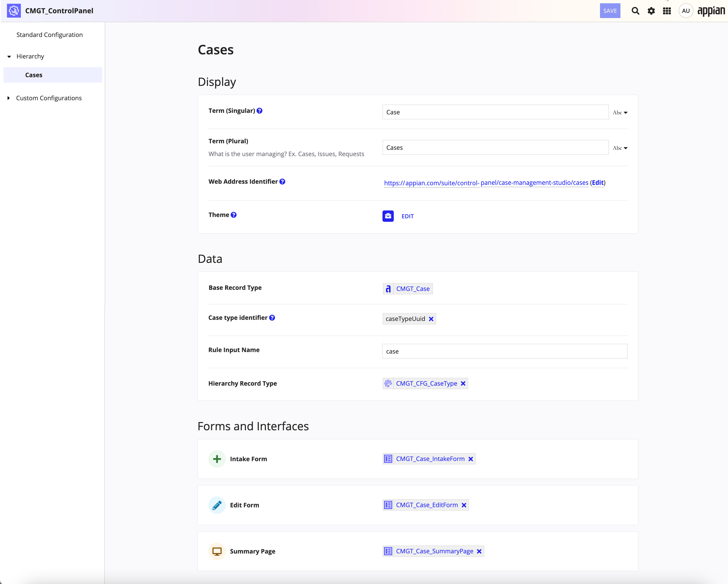728x584 pixels.
Task: Click the Term (Plural) text field
Action: click(495, 148)
